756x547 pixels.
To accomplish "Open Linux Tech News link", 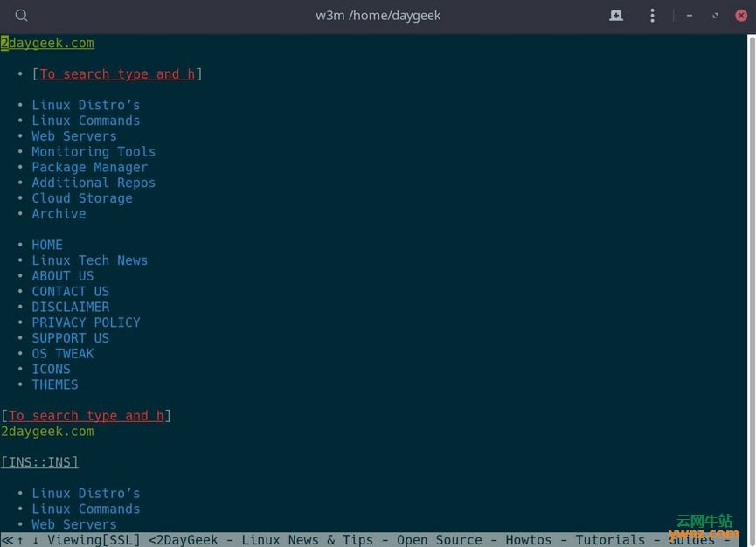I will click(x=90, y=260).
